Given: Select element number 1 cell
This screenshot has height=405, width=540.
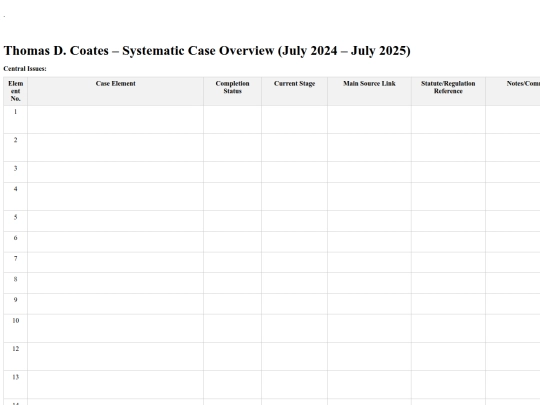Looking at the screenshot, I should (x=15, y=120).
